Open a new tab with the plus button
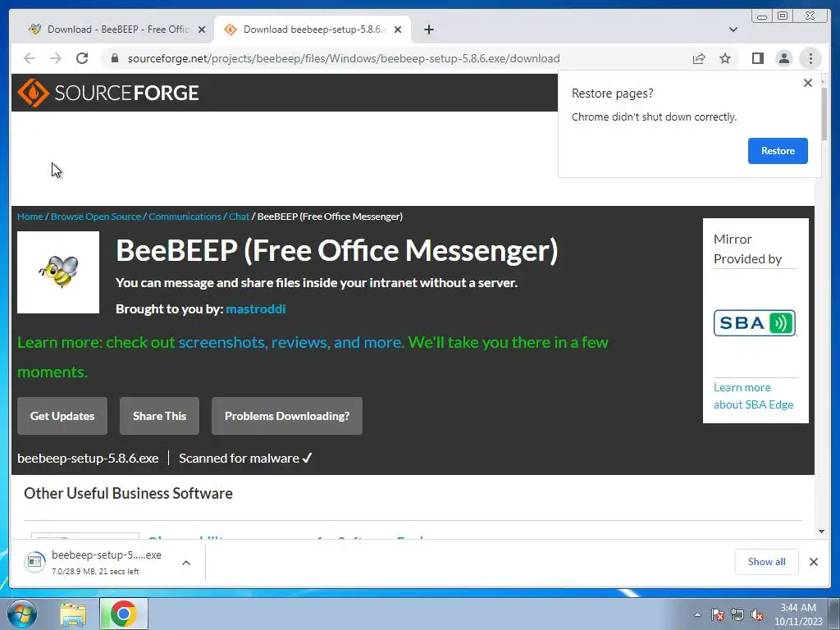 (x=428, y=30)
